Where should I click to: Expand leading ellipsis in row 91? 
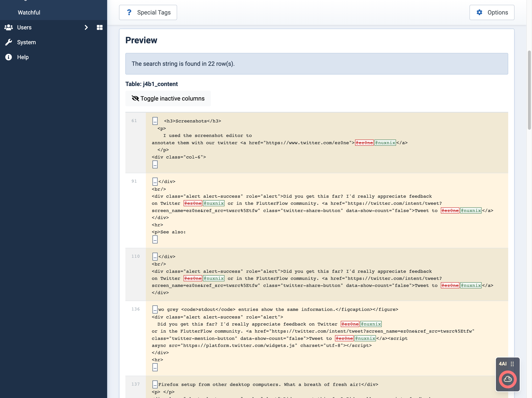155,182
